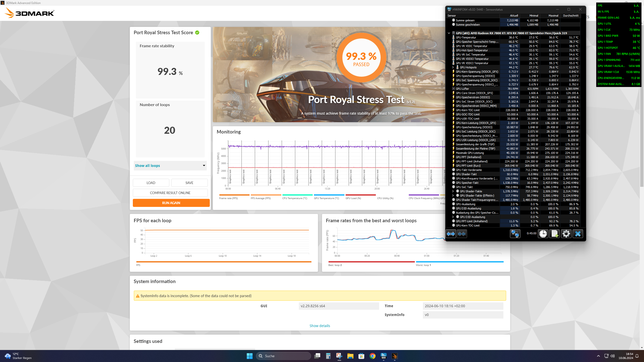This screenshot has height=362, width=644.
Task: Click the green validated checkmark beside test score
Action: pyautogui.click(x=197, y=32)
